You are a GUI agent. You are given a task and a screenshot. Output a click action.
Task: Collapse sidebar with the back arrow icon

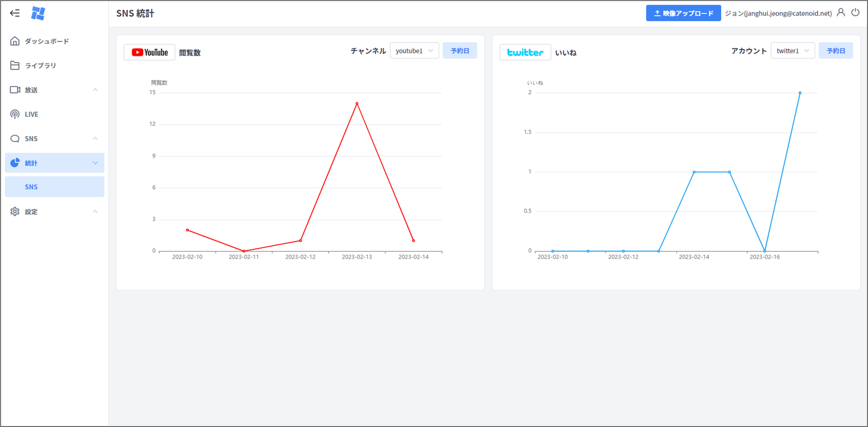(15, 13)
